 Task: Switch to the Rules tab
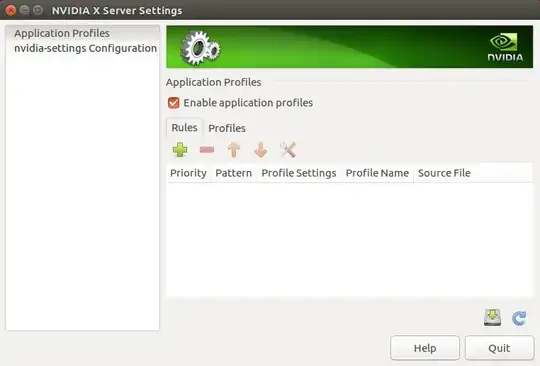point(184,128)
